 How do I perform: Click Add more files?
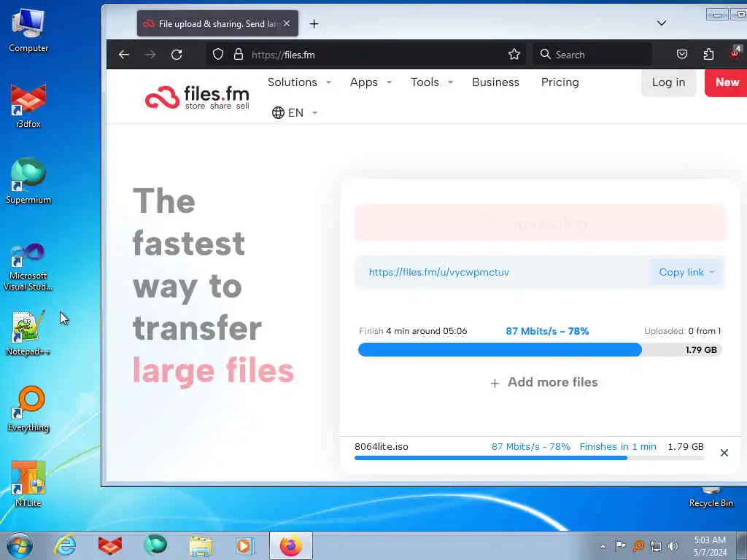click(543, 382)
